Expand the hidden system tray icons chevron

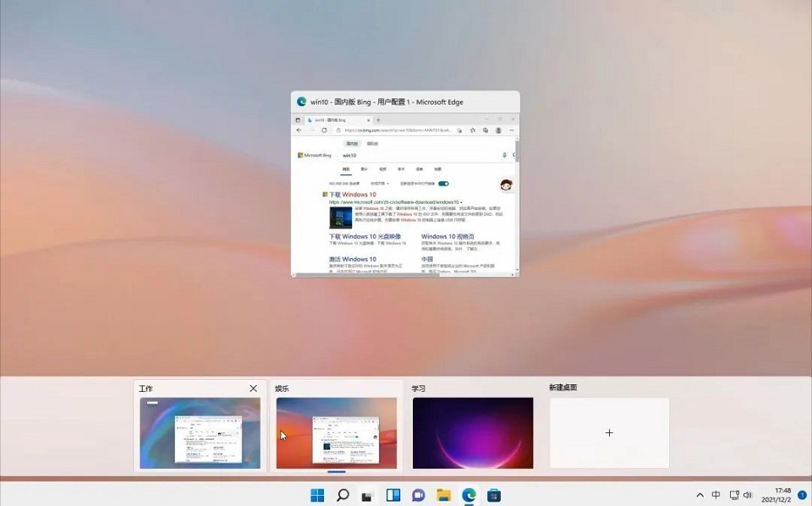click(x=700, y=495)
